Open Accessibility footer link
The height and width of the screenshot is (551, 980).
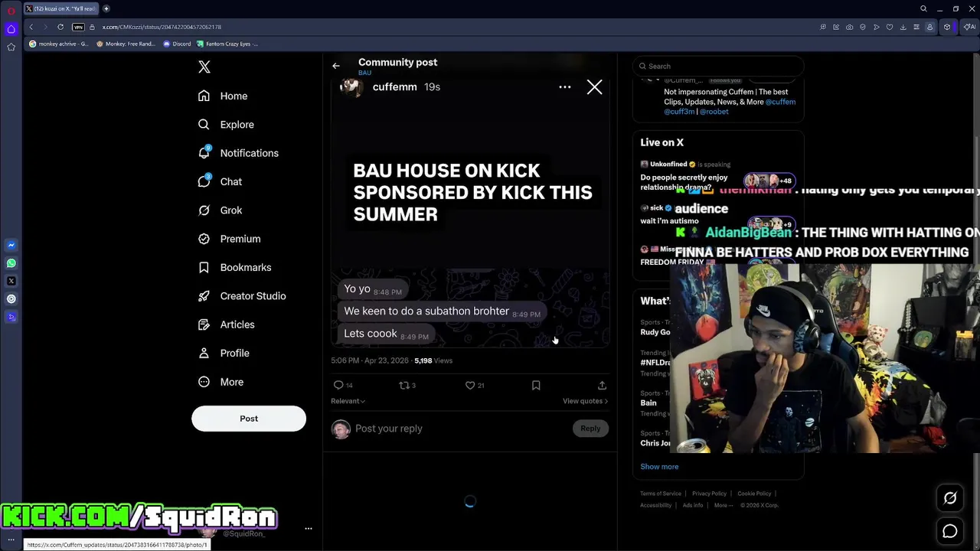(x=655, y=505)
